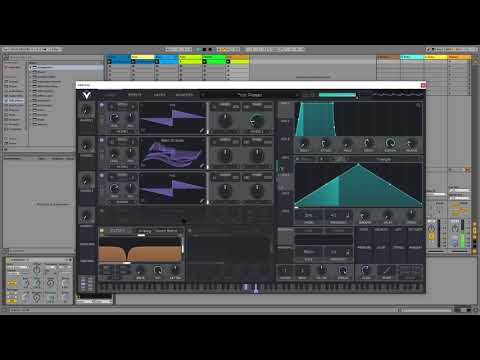
Task: Click the Macro 4 knob
Action: 86,216
